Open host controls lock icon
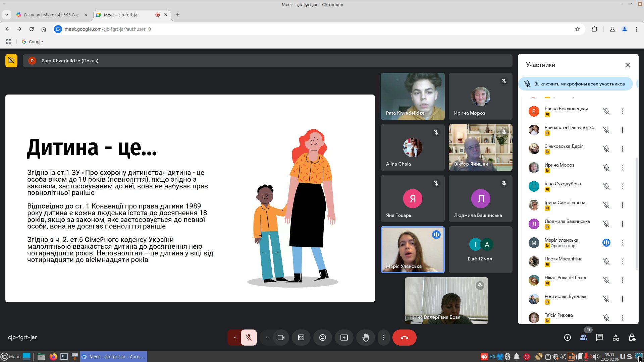This screenshot has width=644, height=362. (632, 338)
